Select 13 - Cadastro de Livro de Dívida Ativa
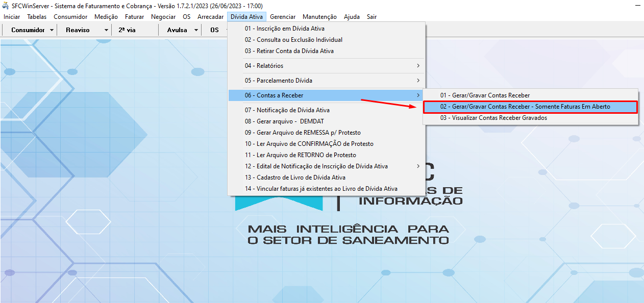This screenshot has width=644, height=303. tap(295, 178)
